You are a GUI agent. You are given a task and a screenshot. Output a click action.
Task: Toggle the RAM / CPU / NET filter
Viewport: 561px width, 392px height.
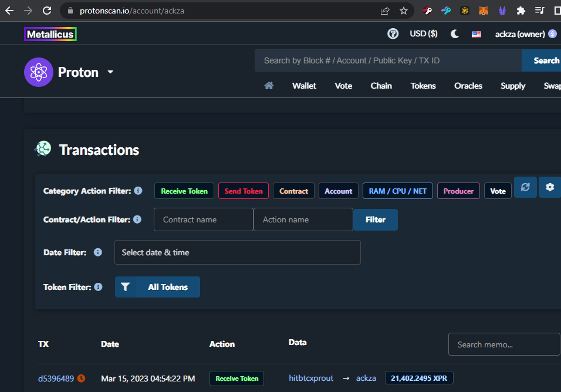click(398, 191)
